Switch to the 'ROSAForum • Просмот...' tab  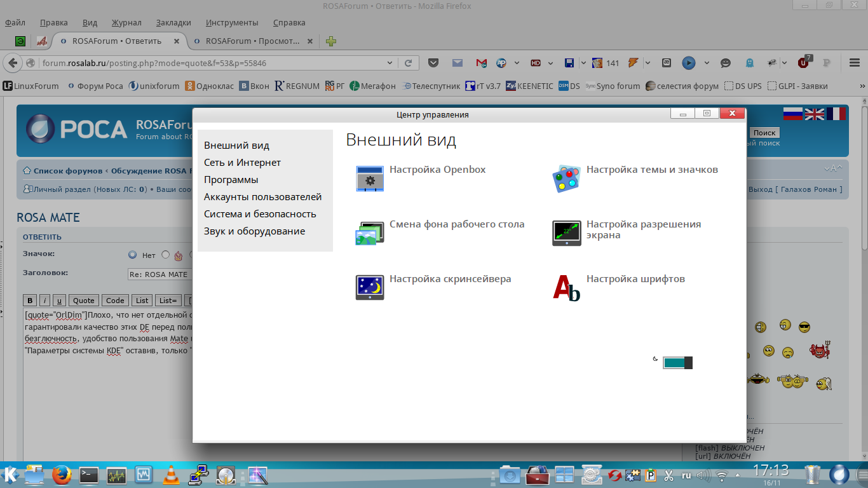pos(252,41)
